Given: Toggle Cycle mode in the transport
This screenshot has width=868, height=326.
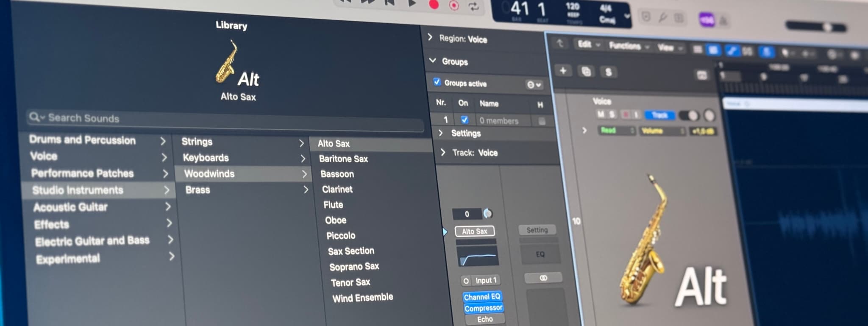Looking at the screenshot, I should click(x=473, y=6).
